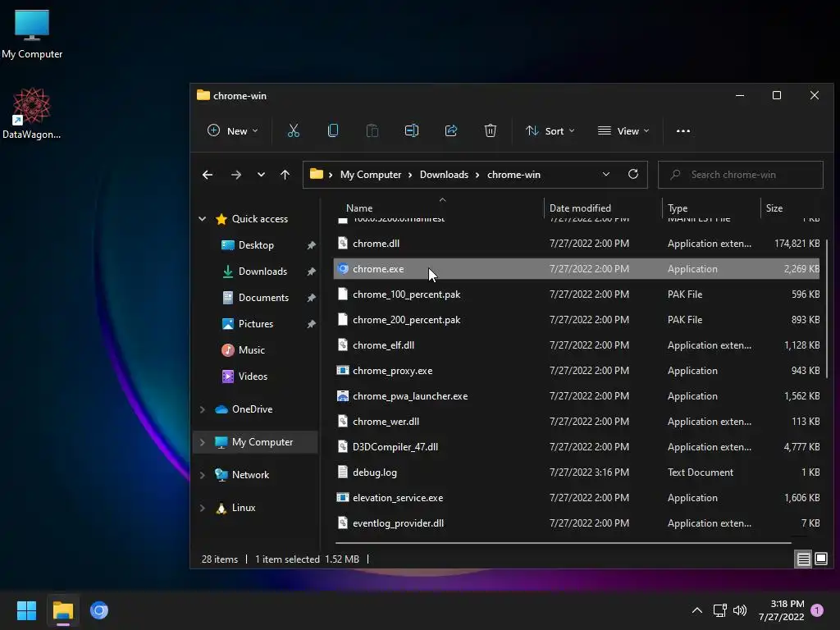Screen dimensions: 840x630
Task: Click the chrome.exe file icon
Action: pos(343,269)
